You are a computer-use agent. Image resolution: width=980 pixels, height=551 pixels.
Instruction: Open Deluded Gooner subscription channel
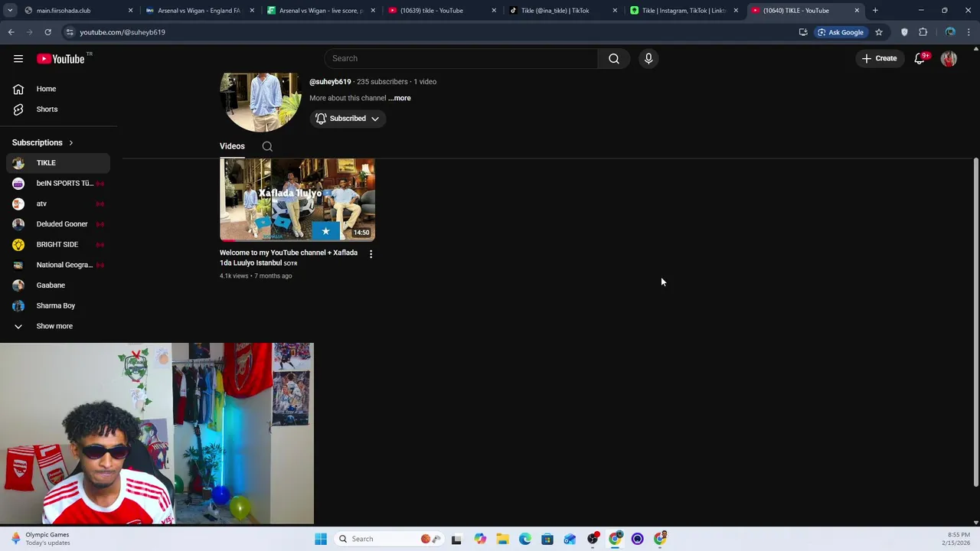point(58,224)
